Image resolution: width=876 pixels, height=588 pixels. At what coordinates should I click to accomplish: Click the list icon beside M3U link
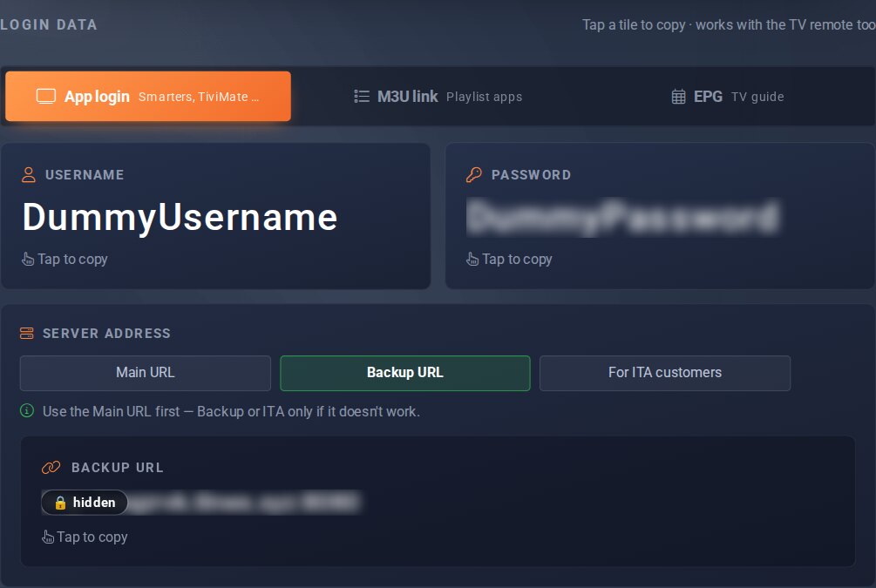[362, 97]
